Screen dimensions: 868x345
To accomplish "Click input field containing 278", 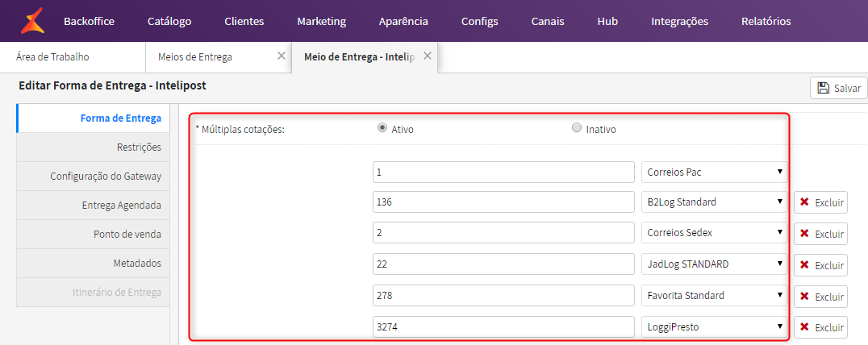I will [503, 296].
